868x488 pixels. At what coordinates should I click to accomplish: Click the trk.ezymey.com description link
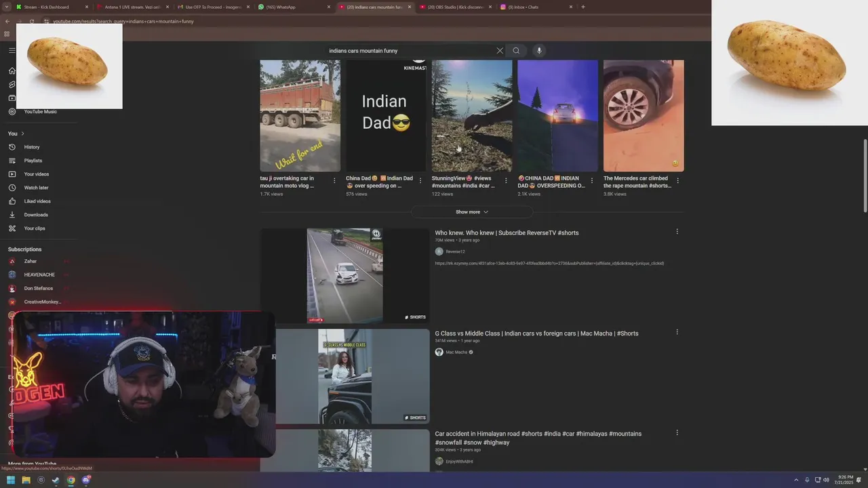549,264
